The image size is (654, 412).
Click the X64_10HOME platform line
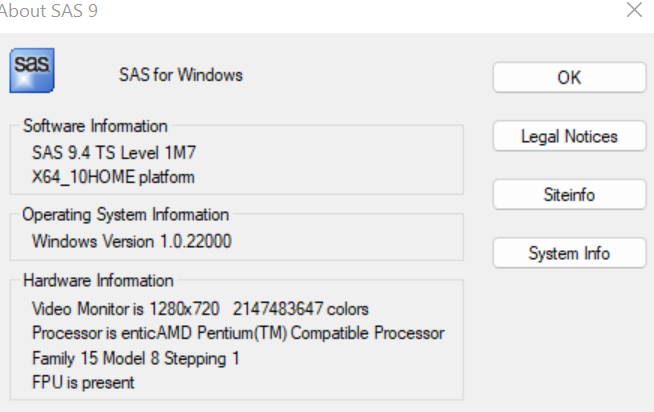point(113,177)
